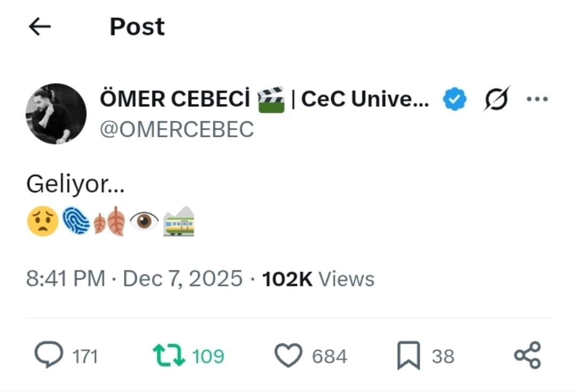Go back using the arrow icon
The image size is (577, 392).
[x=40, y=26]
